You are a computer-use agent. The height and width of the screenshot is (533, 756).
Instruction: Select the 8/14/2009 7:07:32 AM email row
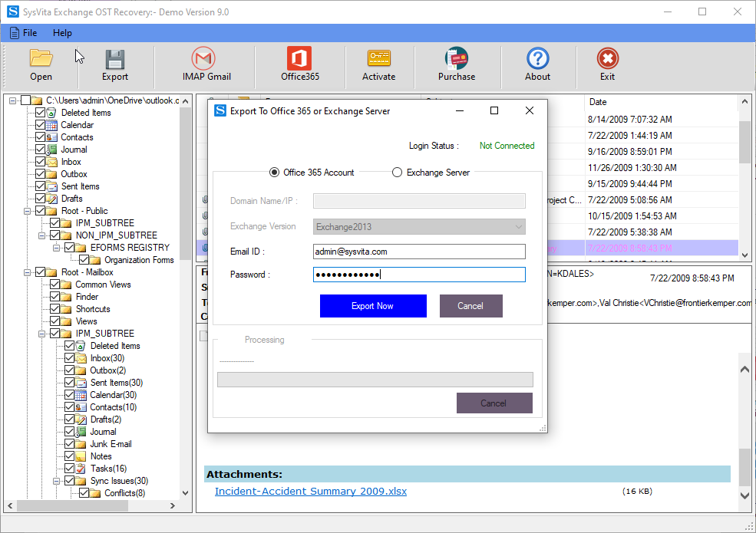click(629, 120)
